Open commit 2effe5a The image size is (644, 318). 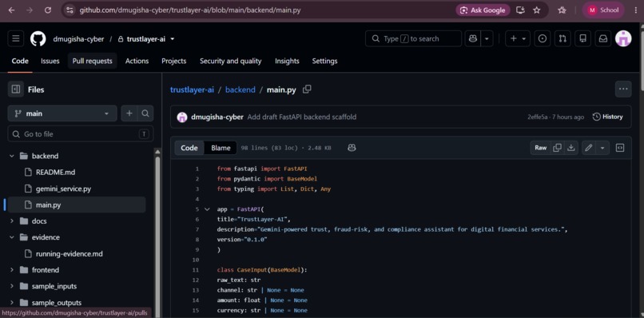[x=538, y=117]
